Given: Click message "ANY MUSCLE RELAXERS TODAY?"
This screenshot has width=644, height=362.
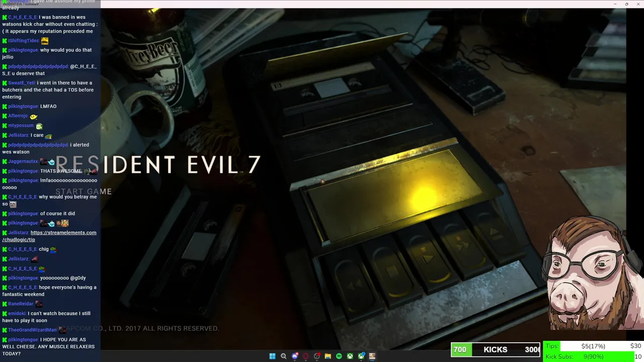Looking at the screenshot, I should click(48, 350).
